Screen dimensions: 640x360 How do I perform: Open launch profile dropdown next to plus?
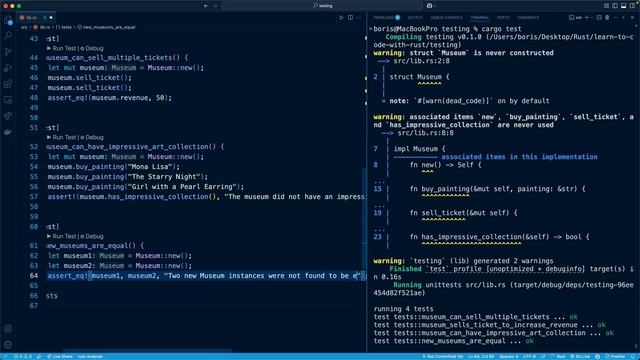pos(592,18)
